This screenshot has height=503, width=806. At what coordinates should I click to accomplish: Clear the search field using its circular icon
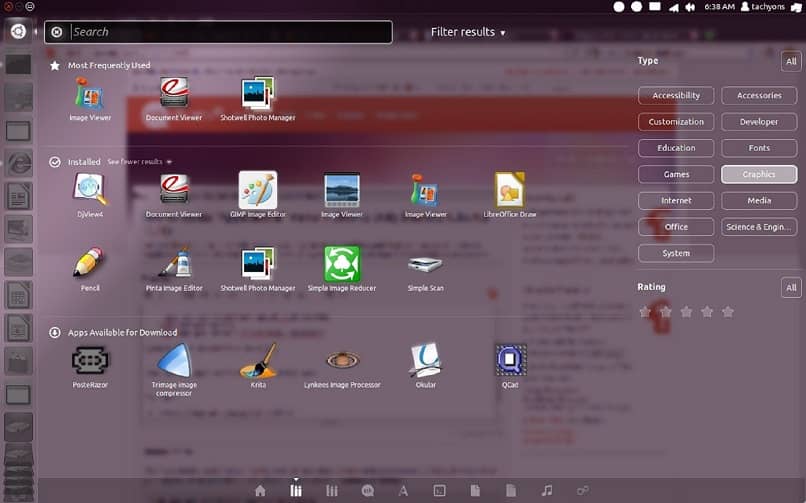57,32
